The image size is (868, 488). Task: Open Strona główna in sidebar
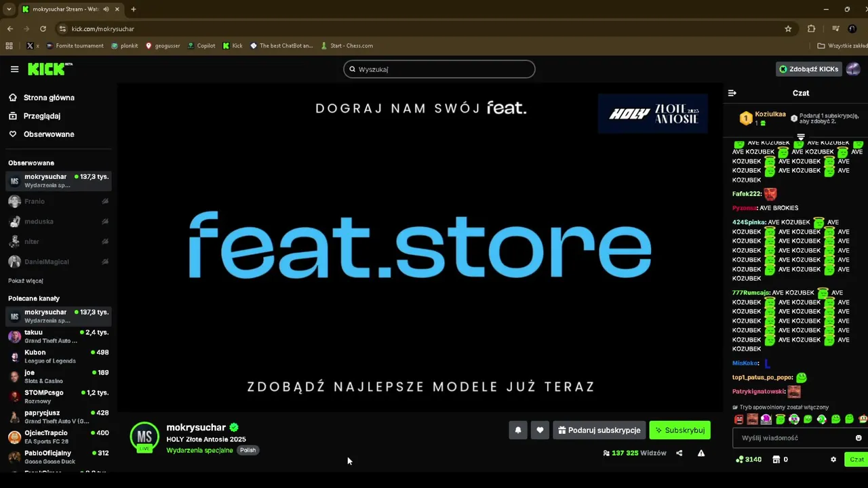[x=49, y=98]
